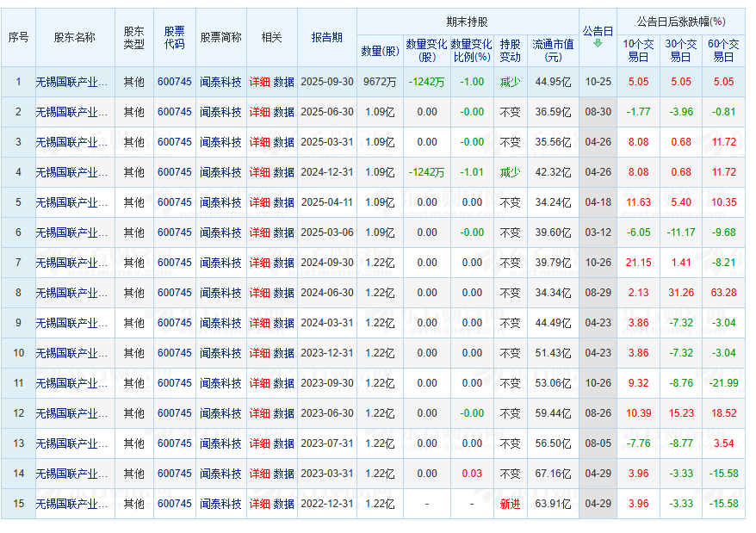Open 闻泰科技 link in row 2

(220, 112)
